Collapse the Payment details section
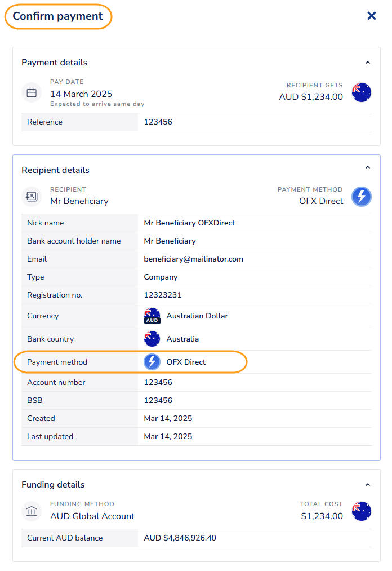The width and height of the screenshot is (392, 571). tap(368, 63)
